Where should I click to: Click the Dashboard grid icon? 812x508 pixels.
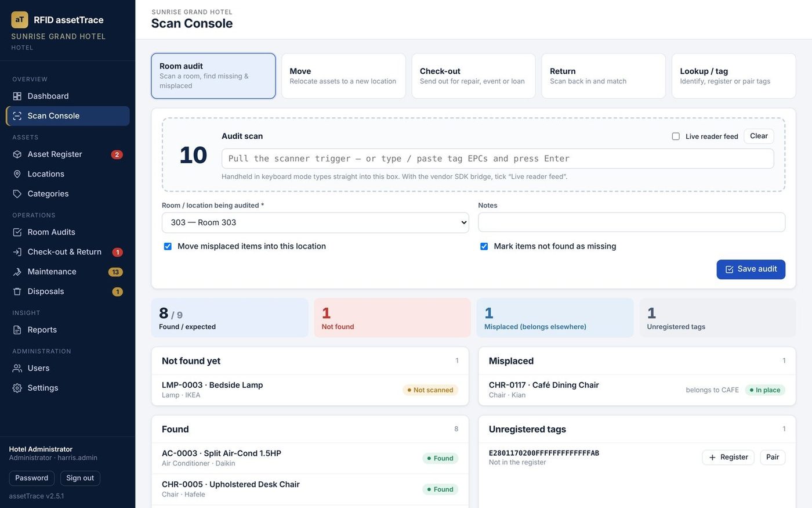click(17, 96)
